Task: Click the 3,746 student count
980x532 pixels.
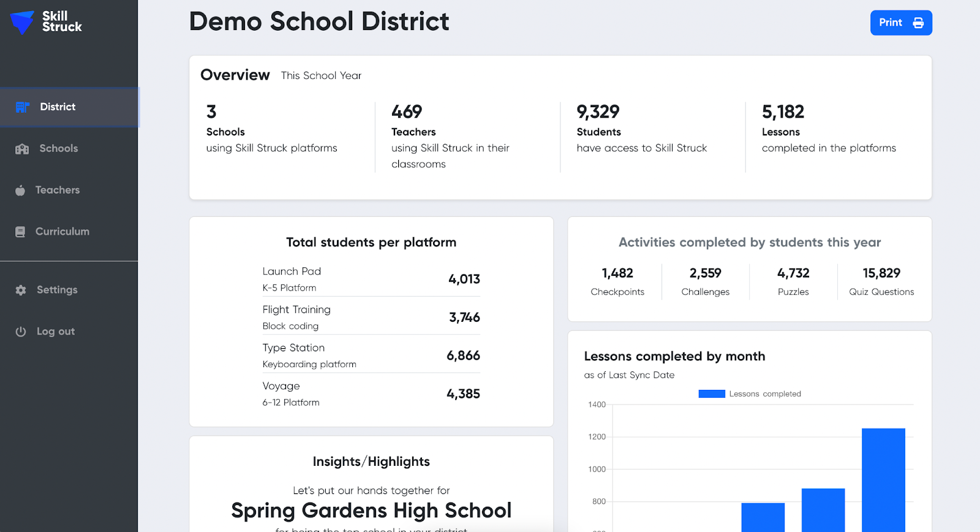Action: [x=464, y=317]
